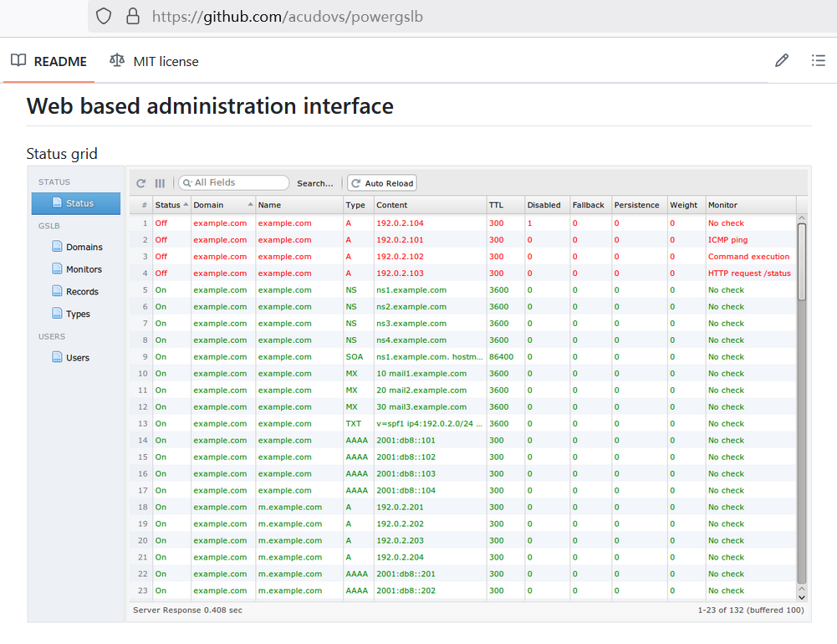Click the site security padlock icon

tap(132, 16)
